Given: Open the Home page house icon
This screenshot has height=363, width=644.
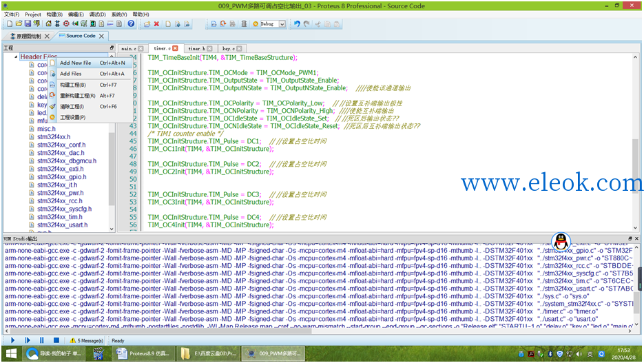Looking at the screenshot, I should pos(48,24).
